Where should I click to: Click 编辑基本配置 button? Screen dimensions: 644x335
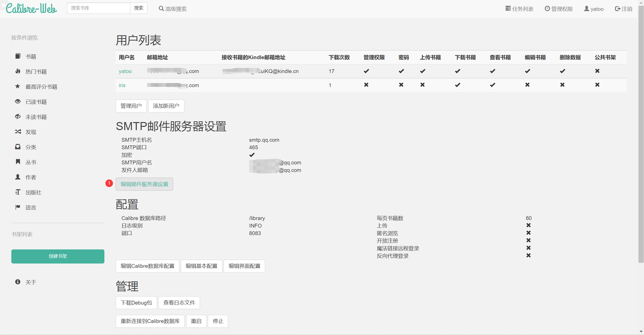202,266
